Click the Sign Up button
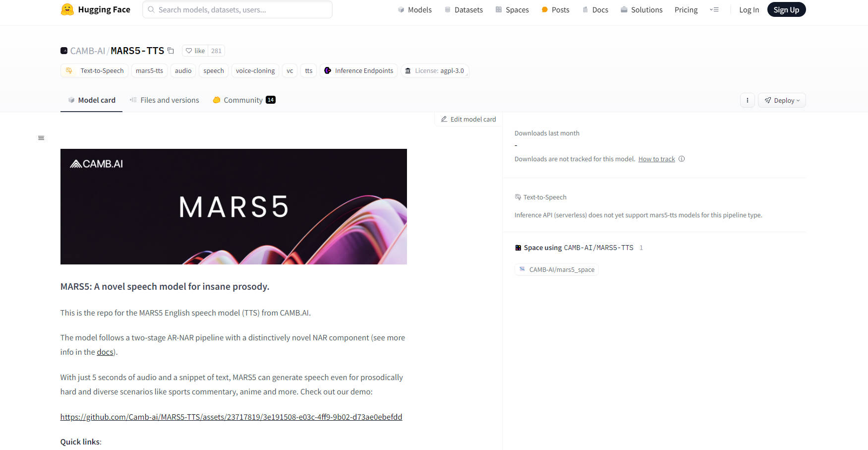Viewport: 868px width, 450px height. tap(786, 9)
